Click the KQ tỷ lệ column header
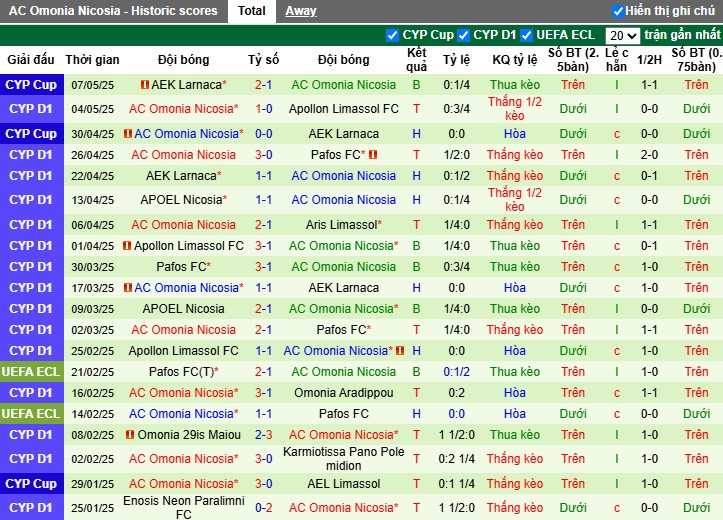 coord(515,60)
